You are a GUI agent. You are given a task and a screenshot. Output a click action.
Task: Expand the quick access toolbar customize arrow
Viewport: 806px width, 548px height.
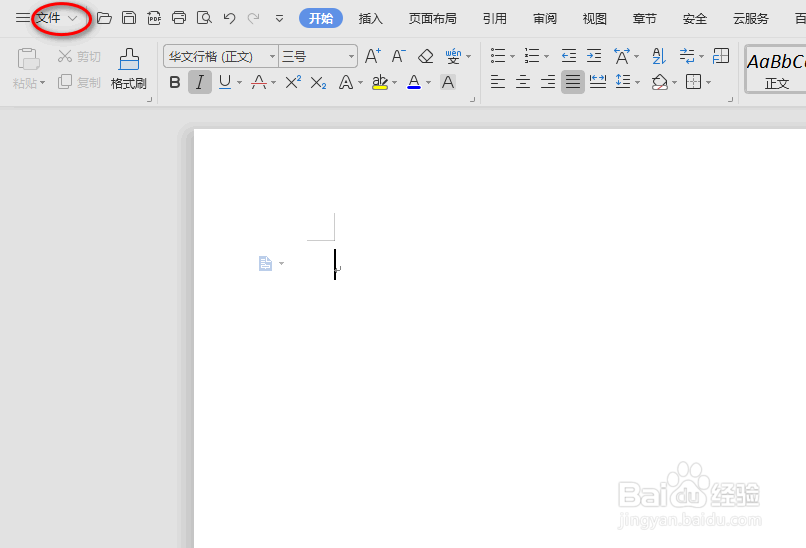[279, 19]
